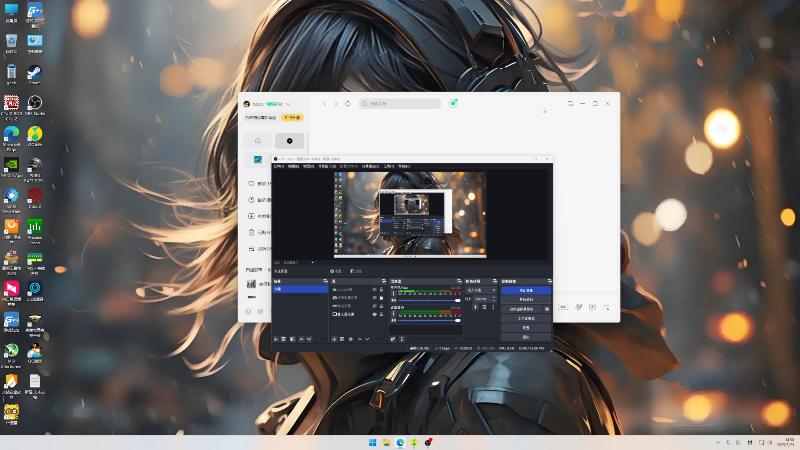The image size is (800, 450).
Task: Open the heart favorites item in music sidebar
Action: [x=251, y=183]
